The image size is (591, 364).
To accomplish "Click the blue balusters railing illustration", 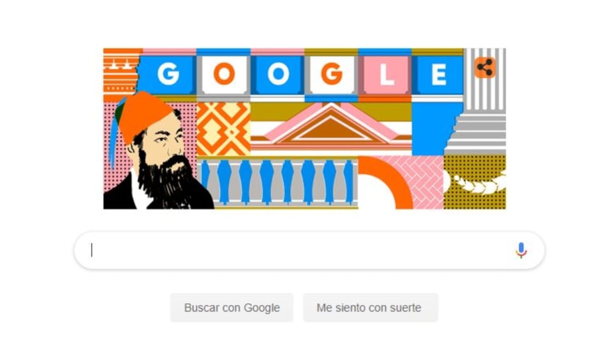I will (x=277, y=183).
